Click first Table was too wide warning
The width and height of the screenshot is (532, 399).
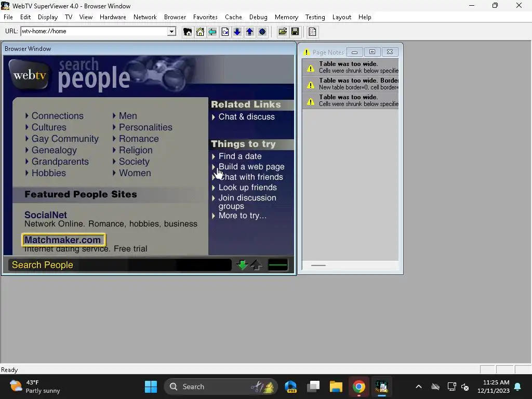coord(351,67)
